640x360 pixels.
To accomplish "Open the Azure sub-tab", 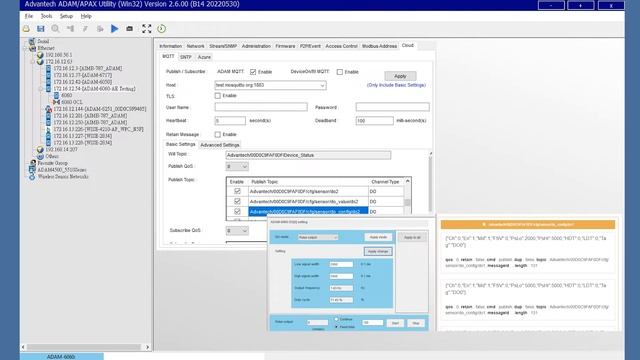I will click(x=204, y=57).
